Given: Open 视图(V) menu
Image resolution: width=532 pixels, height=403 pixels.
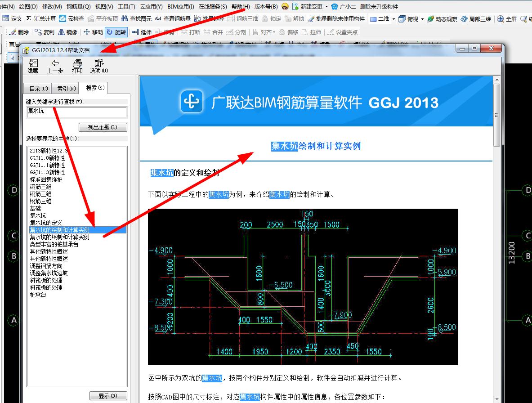Looking at the screenshot, I should (x=104, y=6).
